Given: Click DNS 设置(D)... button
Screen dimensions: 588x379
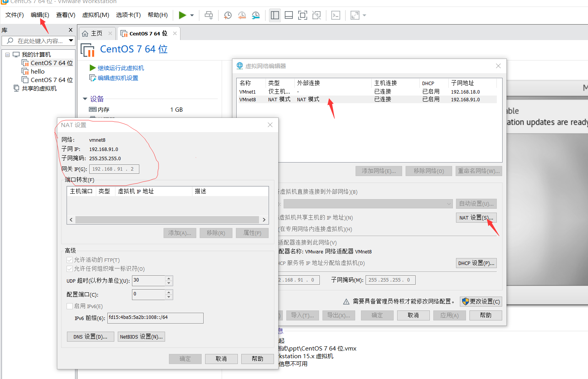Looking at the screenshot, I should [x=90, y=337].
